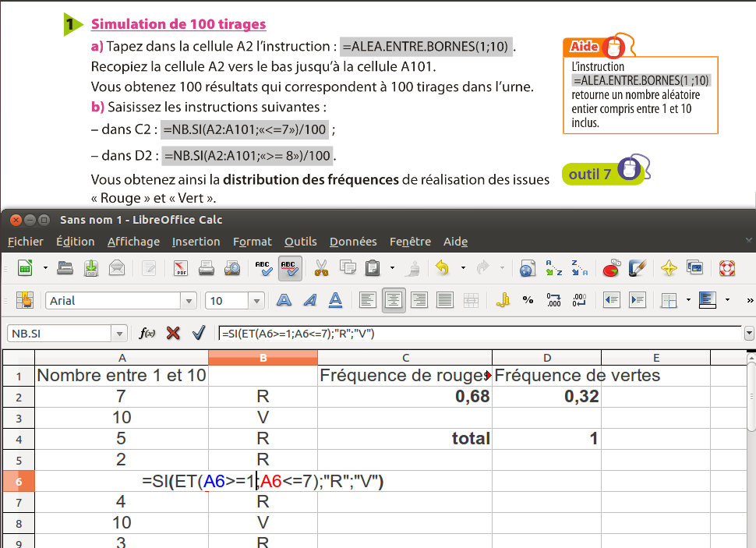
Task: Select row 4 header
Action: click(18, 438)
